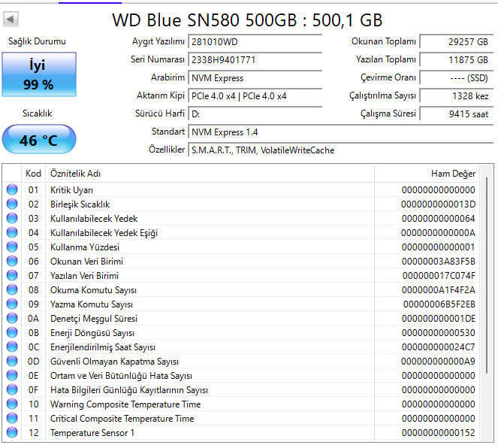Click raw value 00000000024C7
Screen dimensions: 498x448
coord(439,347)
